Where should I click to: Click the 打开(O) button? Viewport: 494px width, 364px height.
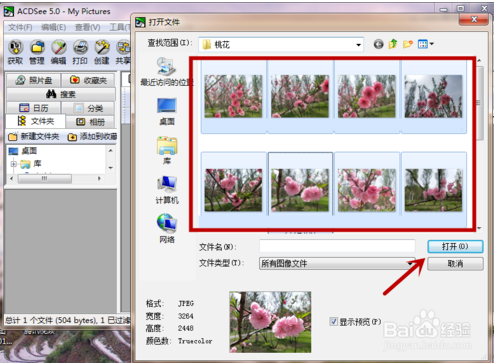(455, 246)
